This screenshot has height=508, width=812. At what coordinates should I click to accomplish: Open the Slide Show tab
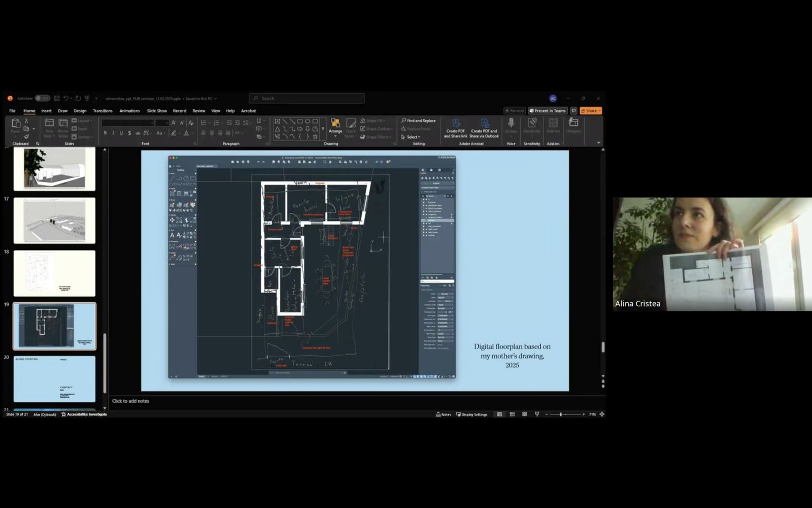(157, 111)
